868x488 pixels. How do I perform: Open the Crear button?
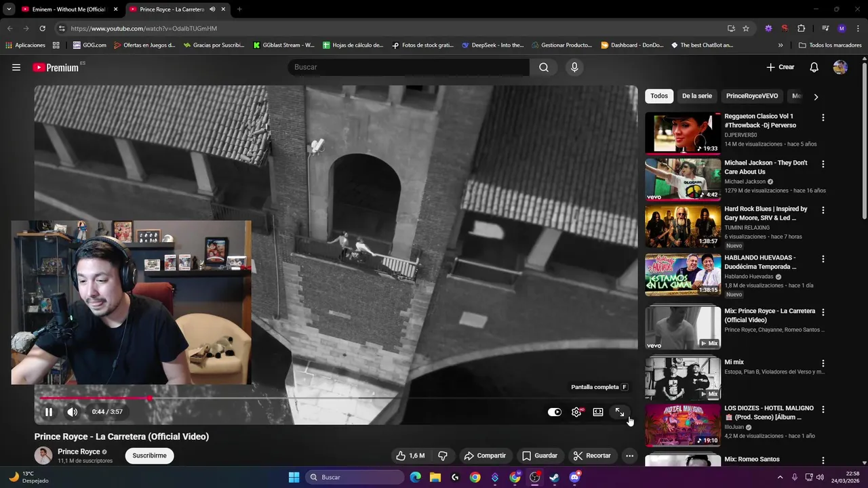coord(781,67)
